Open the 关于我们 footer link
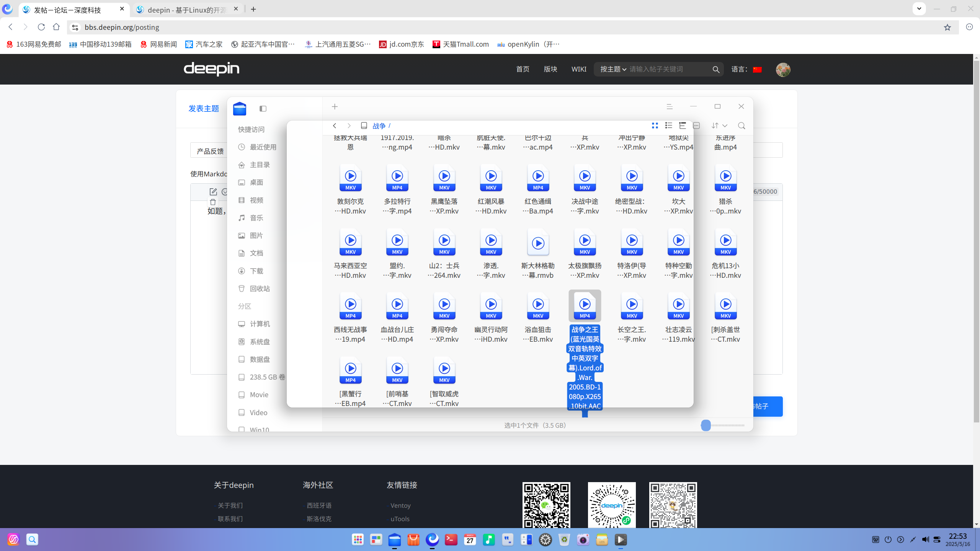The height and width of the screenshot is (551, 980). tap(230, 505)
